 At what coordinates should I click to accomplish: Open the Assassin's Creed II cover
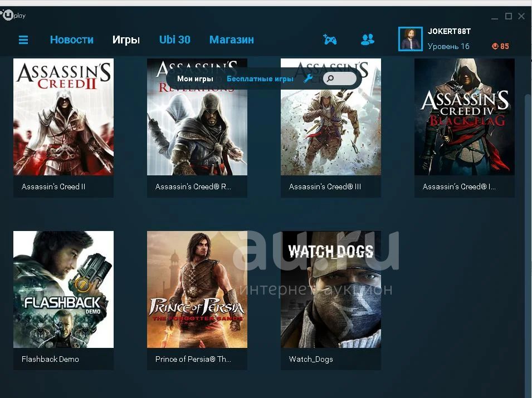[x=64, y=117]
